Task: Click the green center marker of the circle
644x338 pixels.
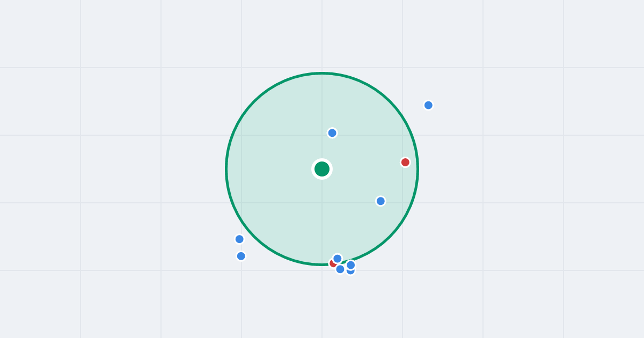Action: click(322, 169)
